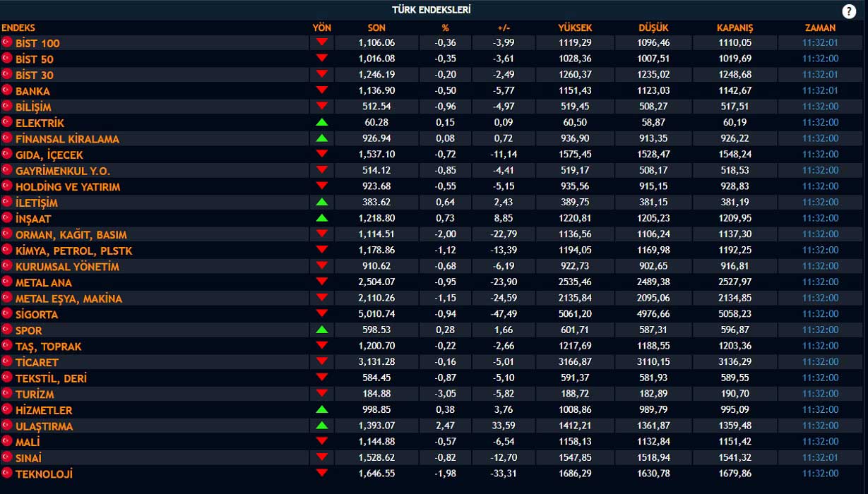Click the flag icon beside SİGORTA

point(7,314)
